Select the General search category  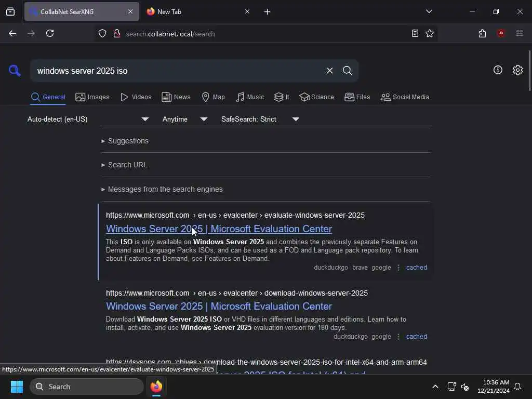(48, 97)
